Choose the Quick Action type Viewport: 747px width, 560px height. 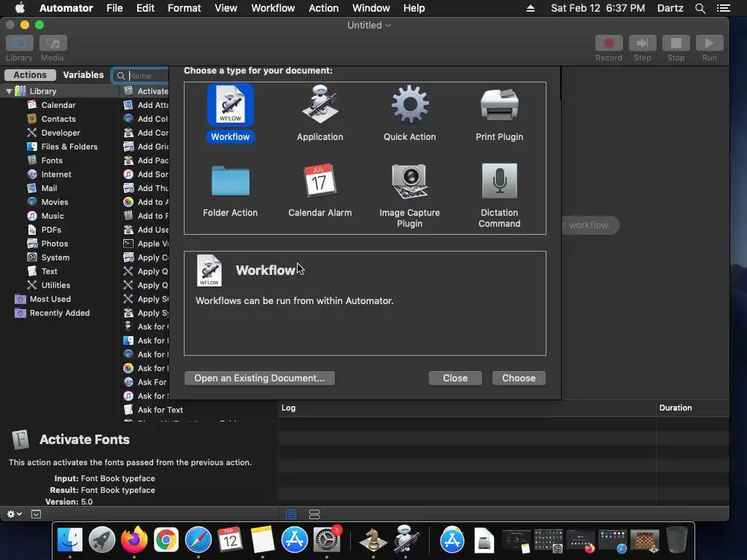[410, 113]
